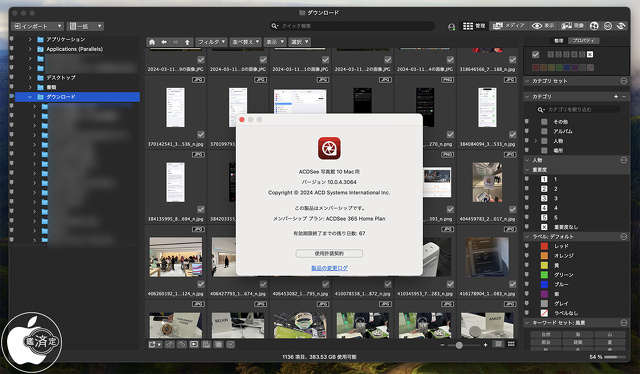Click the circular options icon for カテゴリ セット
The height and width of the screenshot is (374, 640).
click(x=624, y=81)
